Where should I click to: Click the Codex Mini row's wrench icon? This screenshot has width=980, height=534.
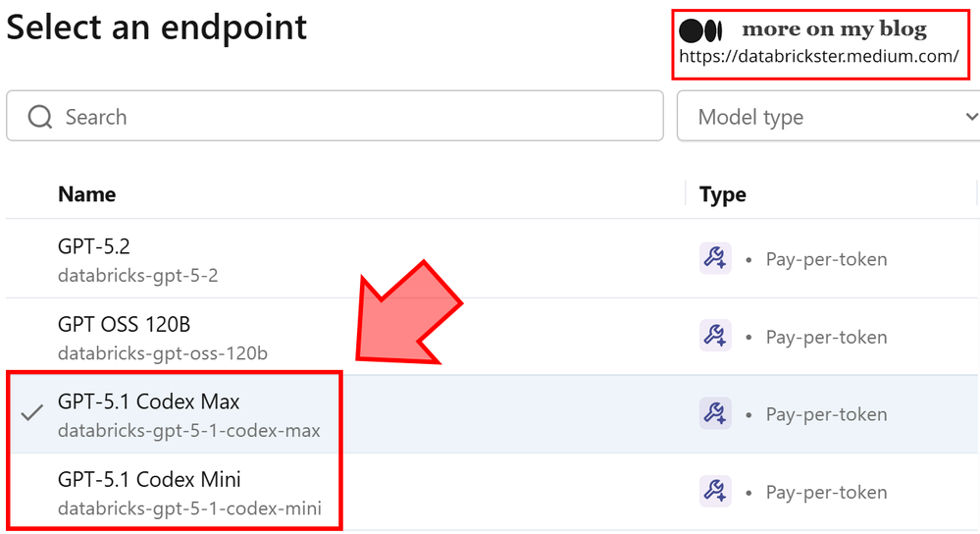(x=715, y=491)
